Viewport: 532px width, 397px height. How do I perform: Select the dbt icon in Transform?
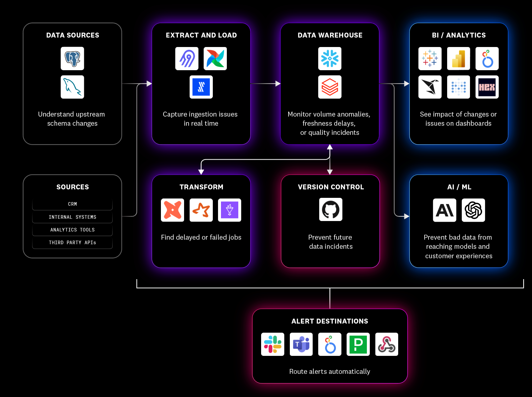[172, 210]
